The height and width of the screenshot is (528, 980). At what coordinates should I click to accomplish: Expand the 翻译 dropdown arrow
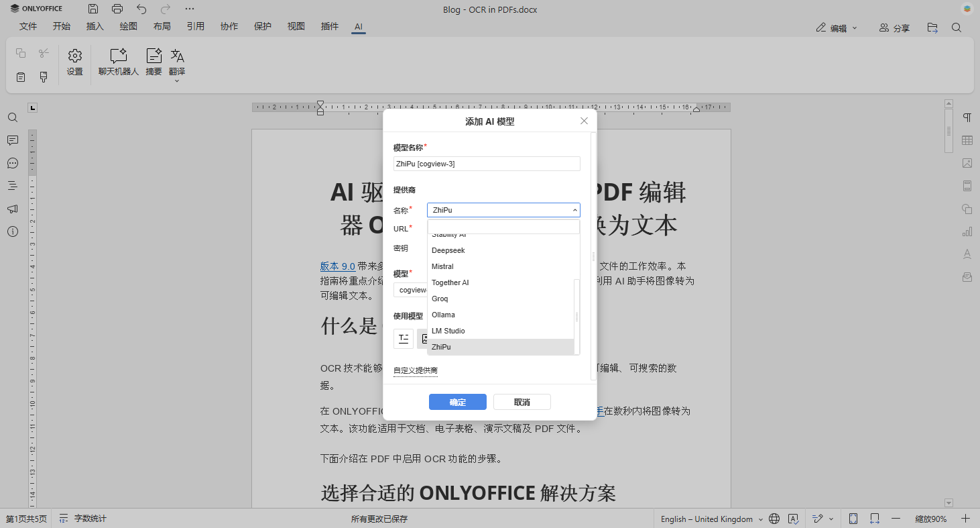(177, 81)
